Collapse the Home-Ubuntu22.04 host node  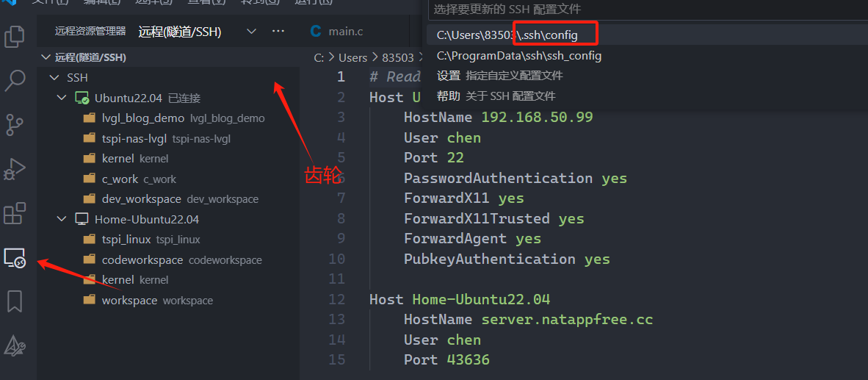point(62,219)
